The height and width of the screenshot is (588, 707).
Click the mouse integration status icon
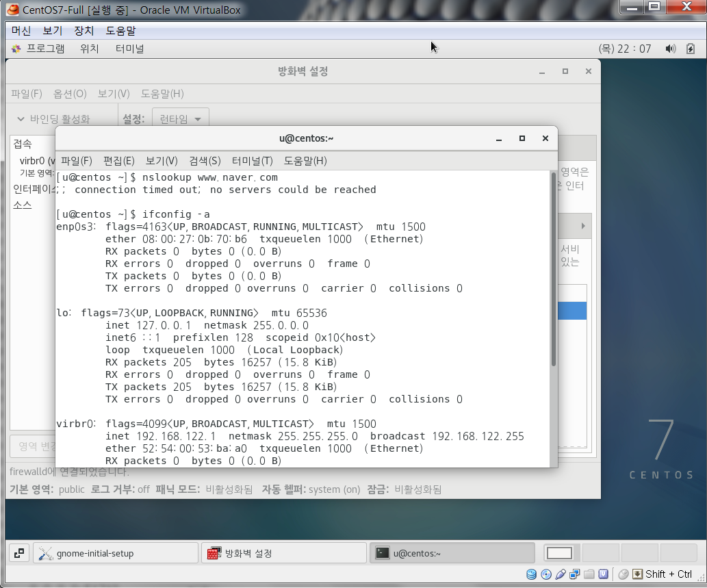[x=624, y=574]
